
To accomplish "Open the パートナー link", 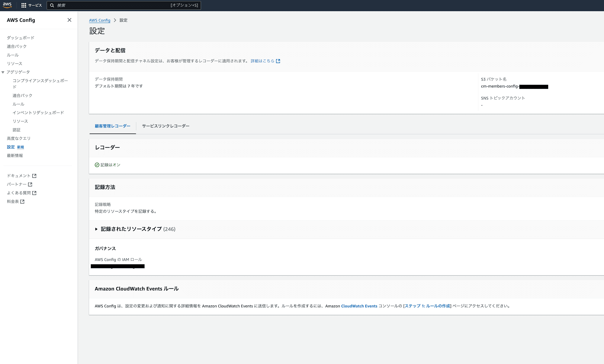I will 17,184.
